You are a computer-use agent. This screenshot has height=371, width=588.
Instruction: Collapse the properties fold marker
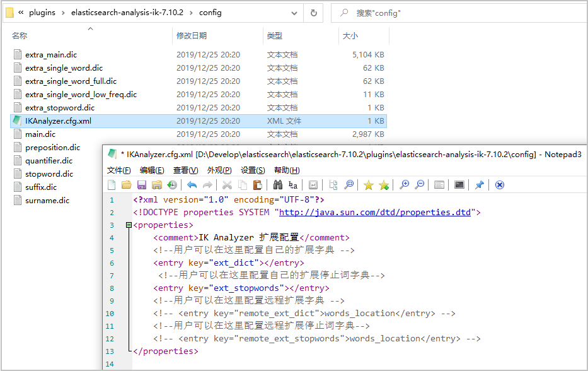coord(129,225)
